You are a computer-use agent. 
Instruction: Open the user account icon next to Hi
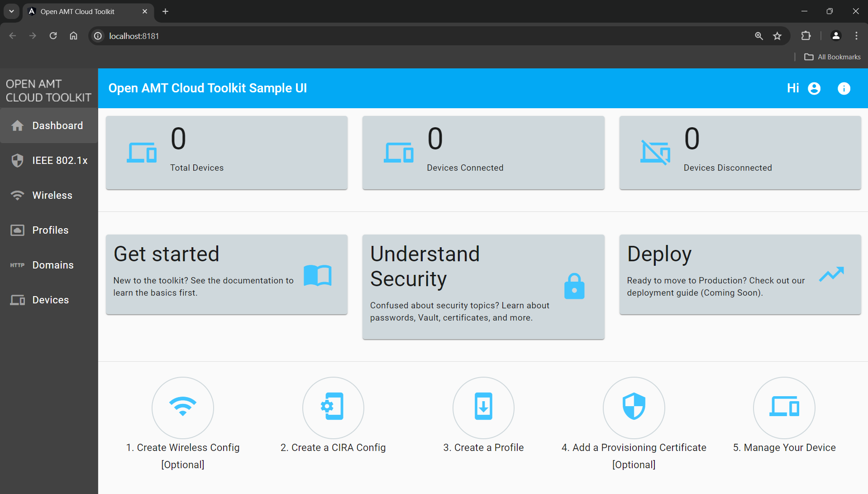point(814,88)
